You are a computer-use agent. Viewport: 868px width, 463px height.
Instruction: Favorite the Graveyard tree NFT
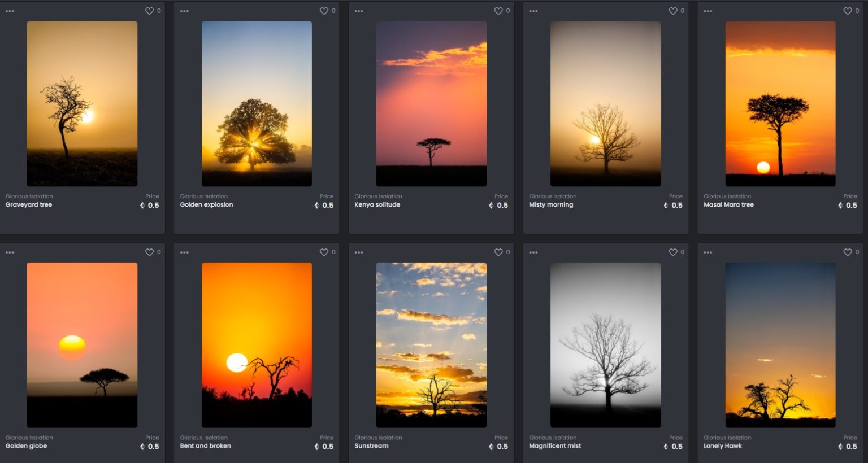click(150, 10)
